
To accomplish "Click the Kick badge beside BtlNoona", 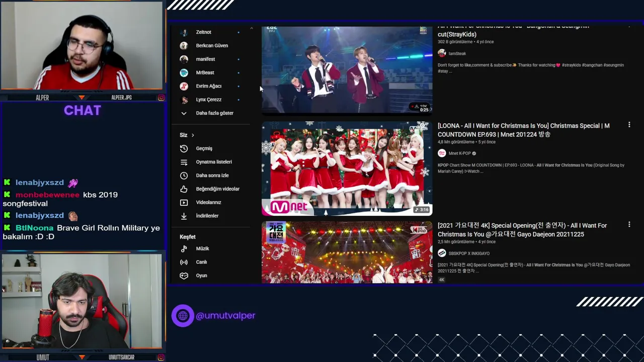I will (7, 228).
